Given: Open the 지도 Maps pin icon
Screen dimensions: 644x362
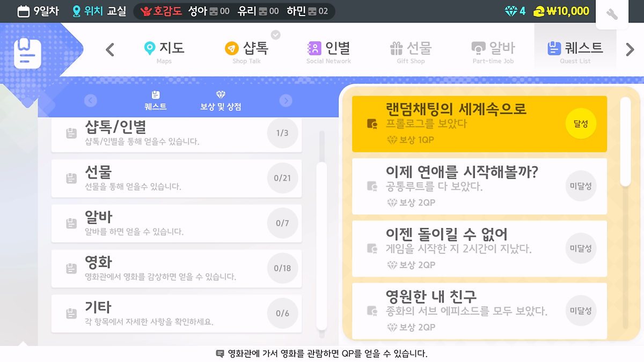Looking at the screenshot, I should point(150,48).
